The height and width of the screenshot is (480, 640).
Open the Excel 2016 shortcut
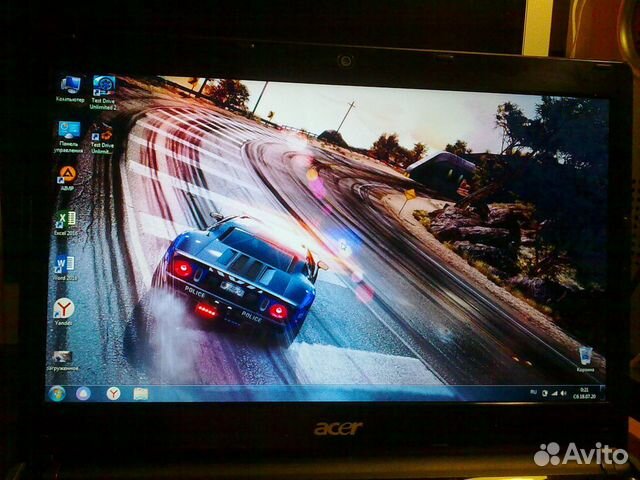click(66, 223)
